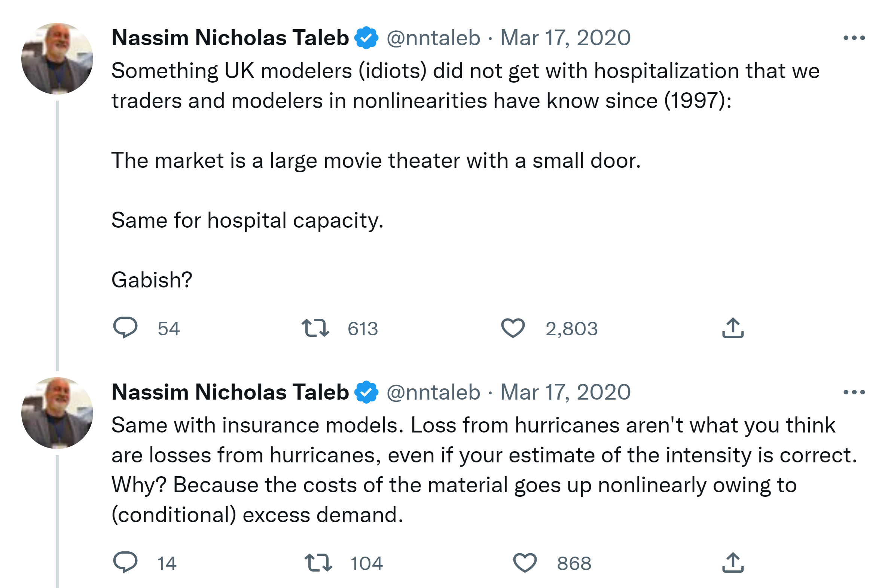The width and height of the screenshot is (888, 588).
Task: Open Nassim Nicholas Taleb name on second tweet
Action: point(230,392)
